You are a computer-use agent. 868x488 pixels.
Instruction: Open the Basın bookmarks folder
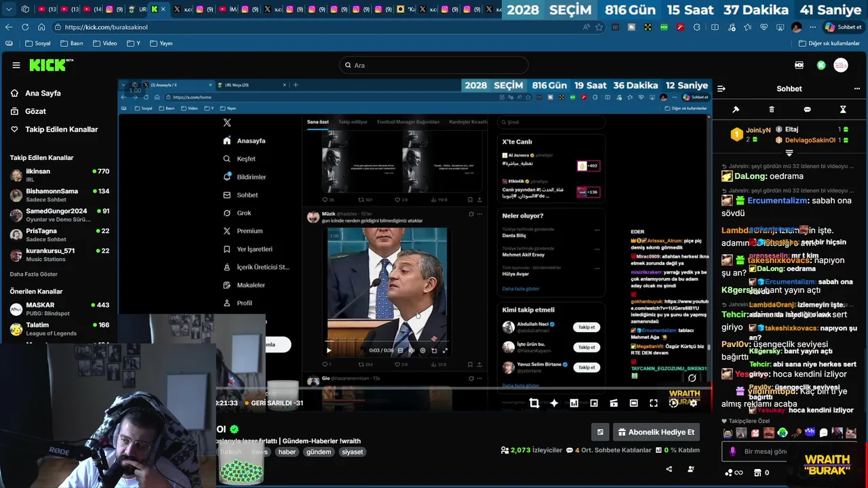click(72, 43)
